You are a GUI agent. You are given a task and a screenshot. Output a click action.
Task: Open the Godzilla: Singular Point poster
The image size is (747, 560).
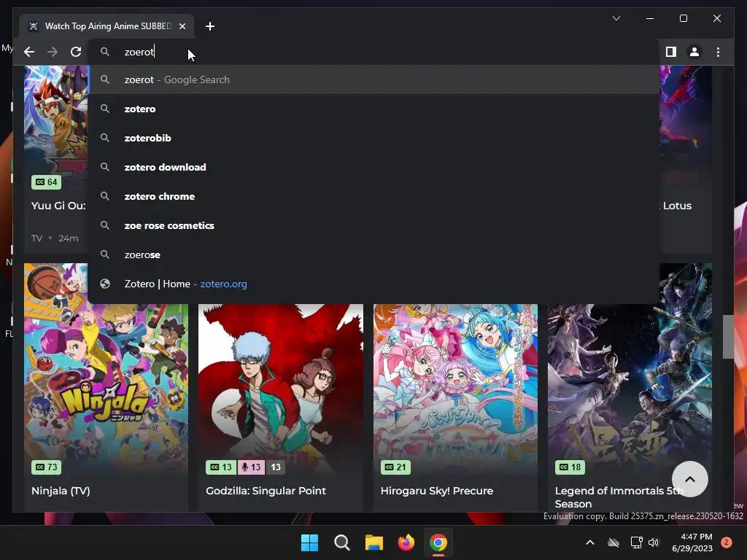(x=281, y=389)
